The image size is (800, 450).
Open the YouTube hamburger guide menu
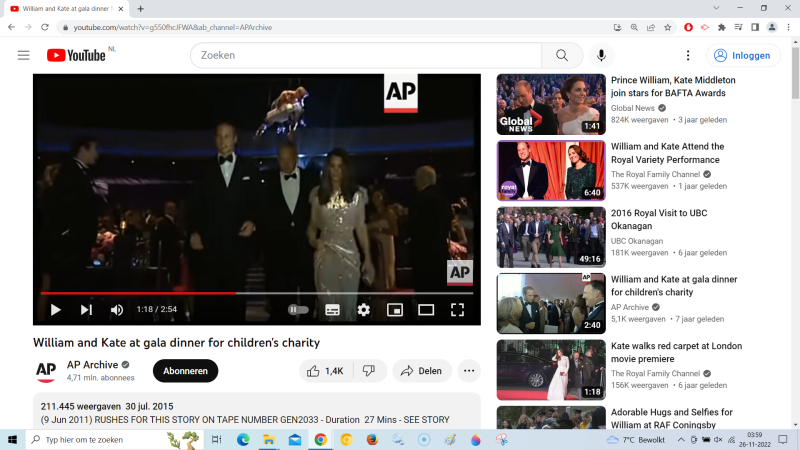[x=23, y=55]
